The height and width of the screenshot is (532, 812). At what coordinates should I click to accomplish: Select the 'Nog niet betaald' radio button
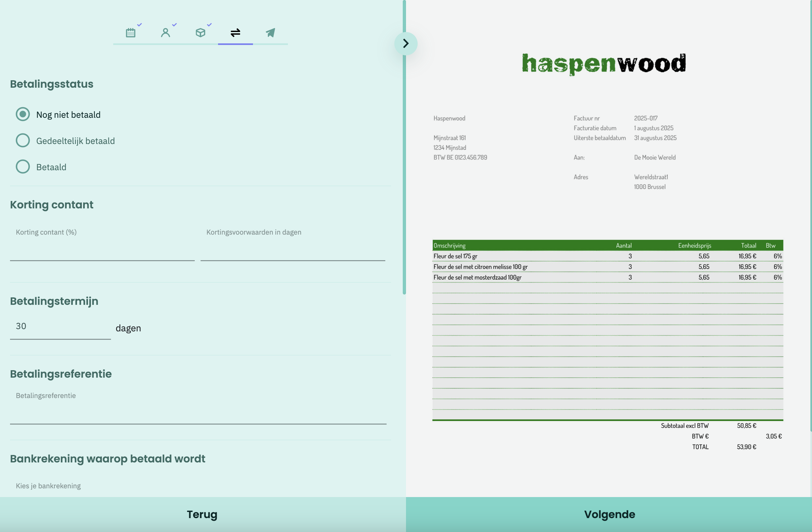[x=23, y=114]
